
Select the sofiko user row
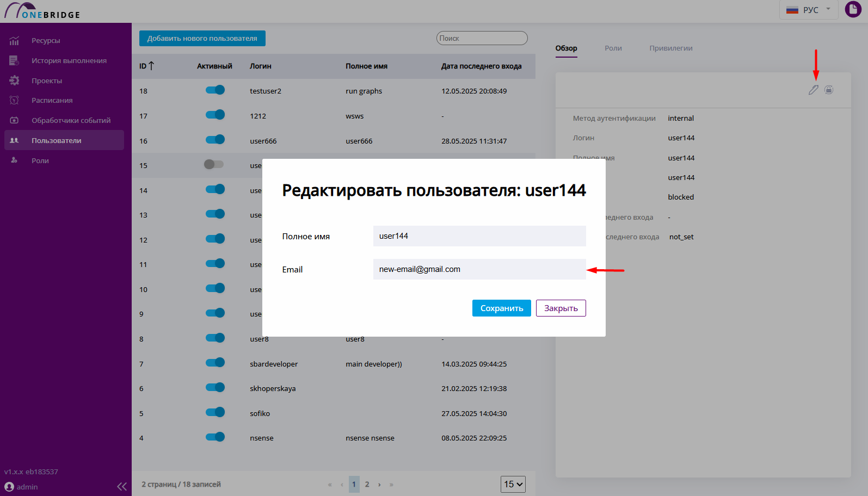tap(334, 413)
